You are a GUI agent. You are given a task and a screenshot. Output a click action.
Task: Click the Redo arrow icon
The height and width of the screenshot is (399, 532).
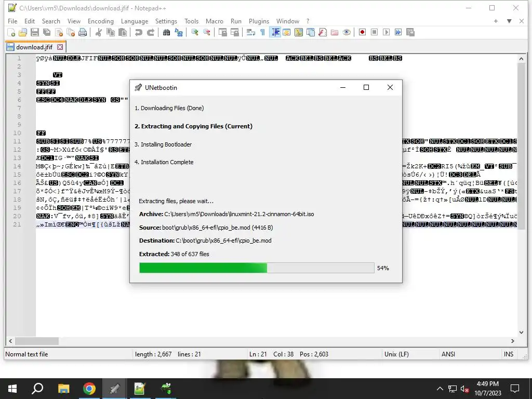(150, 32)
